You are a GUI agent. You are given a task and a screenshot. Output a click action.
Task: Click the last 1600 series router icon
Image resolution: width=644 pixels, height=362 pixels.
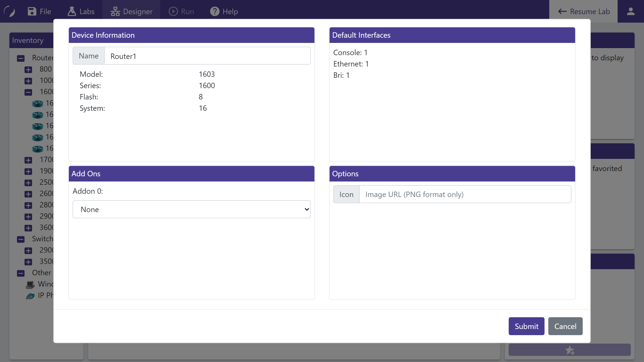pyautogui.click(x=37, y=149)
